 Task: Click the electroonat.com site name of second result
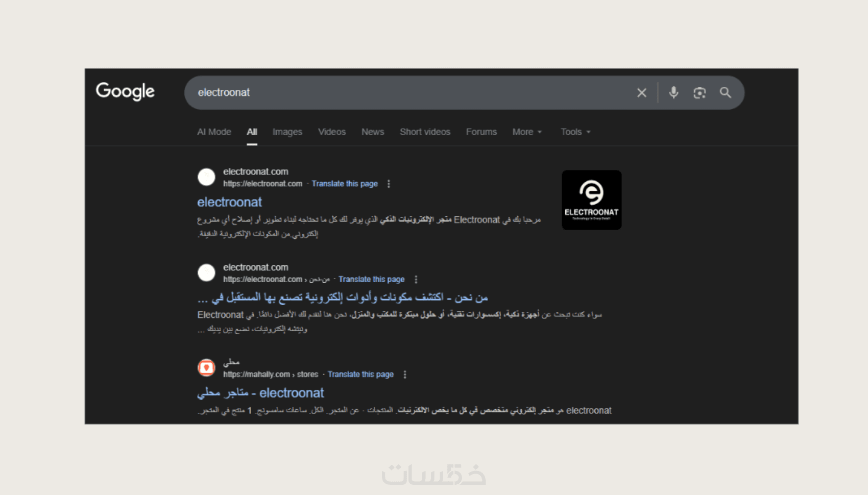[x=255, y=267]
